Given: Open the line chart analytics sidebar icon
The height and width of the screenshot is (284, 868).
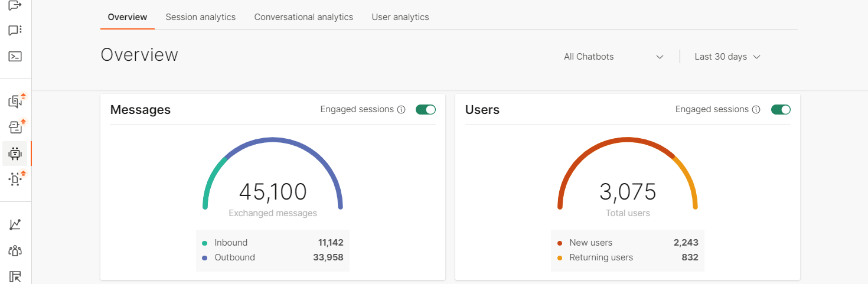Looking at the screenshot, I should tap(15, 224).
